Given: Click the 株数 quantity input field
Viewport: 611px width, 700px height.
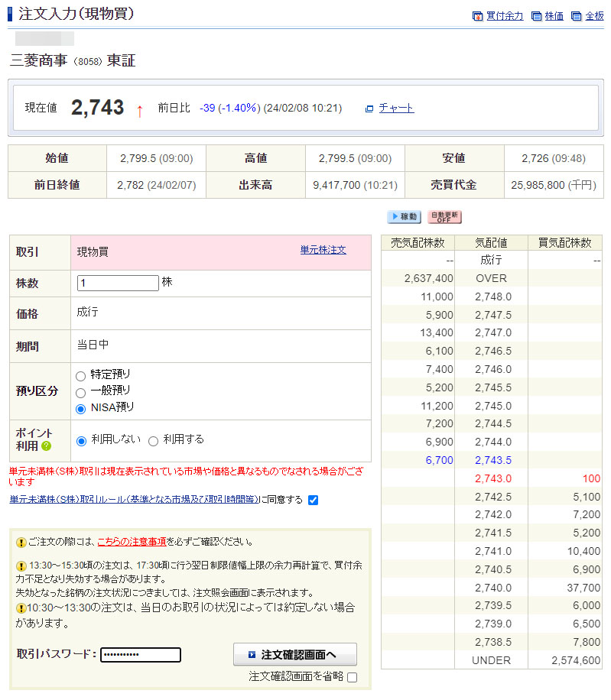Looking at the screenshot, I should [x=118, y=283].
